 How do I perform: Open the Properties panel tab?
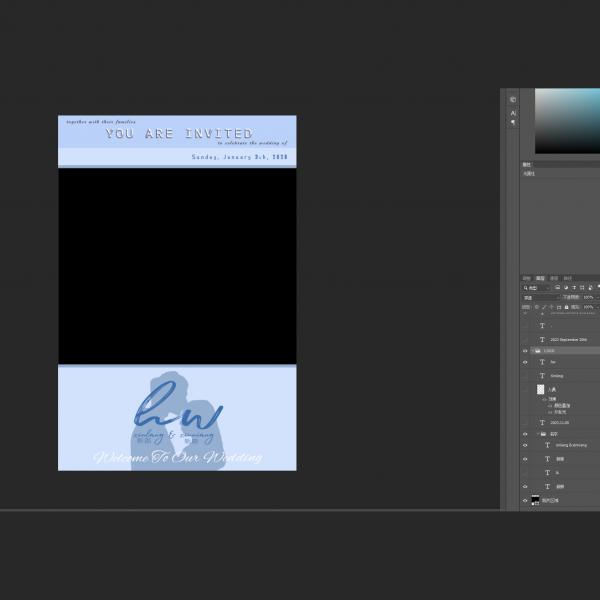(527, 164)
